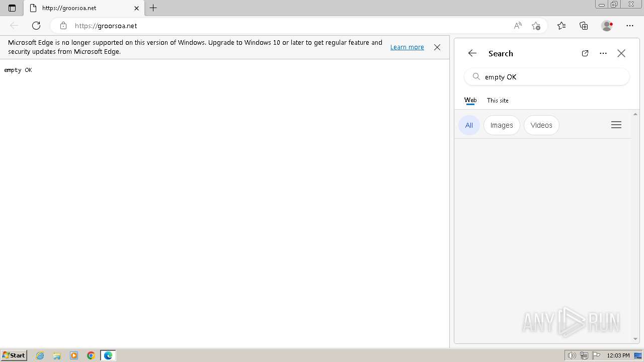Open Search sidebar more options
This screenshot has width=644, height=362.
point(603,53)
